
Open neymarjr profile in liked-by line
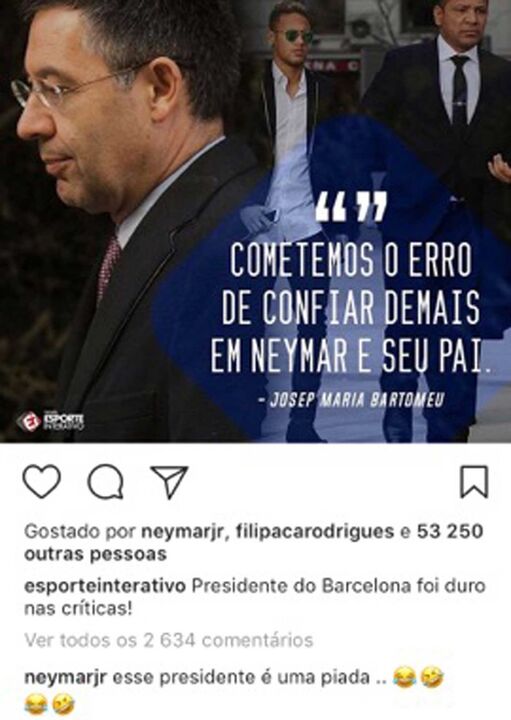(182, 532)
